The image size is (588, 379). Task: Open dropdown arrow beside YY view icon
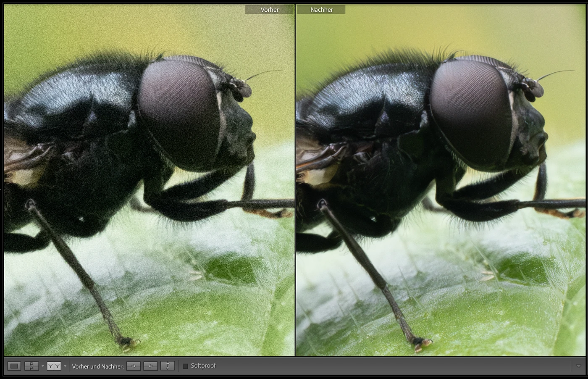65,366
